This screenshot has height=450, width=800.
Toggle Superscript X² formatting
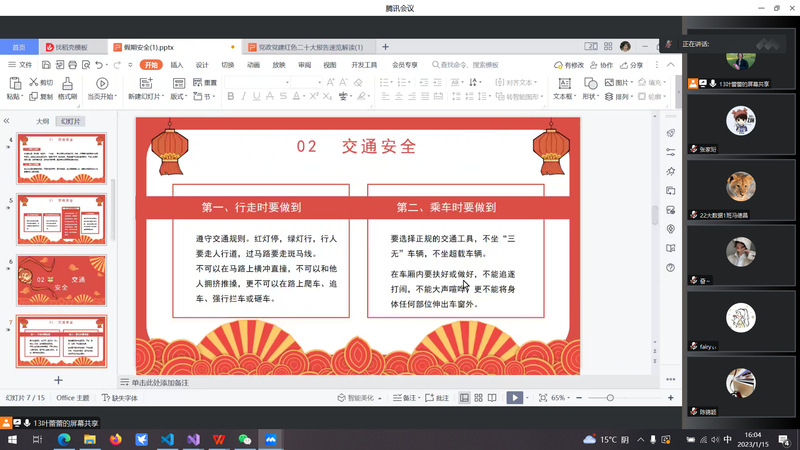pyautogui.click(x=314, y=96)
